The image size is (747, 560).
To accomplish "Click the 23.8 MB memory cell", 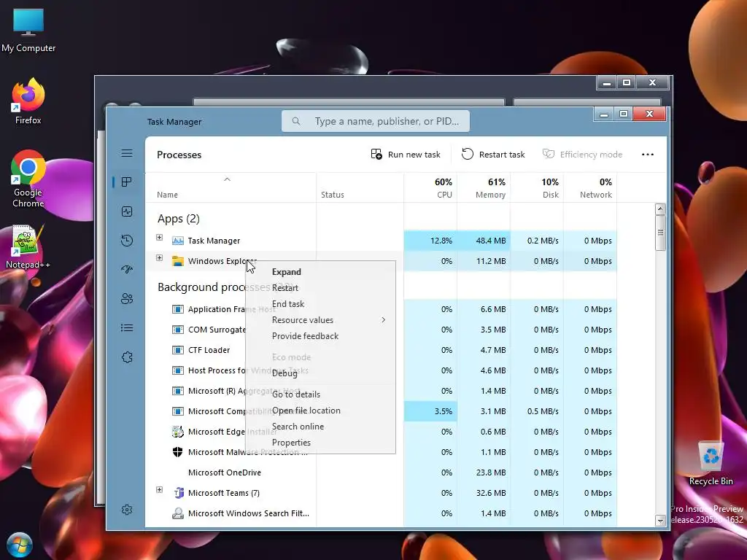I will (x=484, y=472).
